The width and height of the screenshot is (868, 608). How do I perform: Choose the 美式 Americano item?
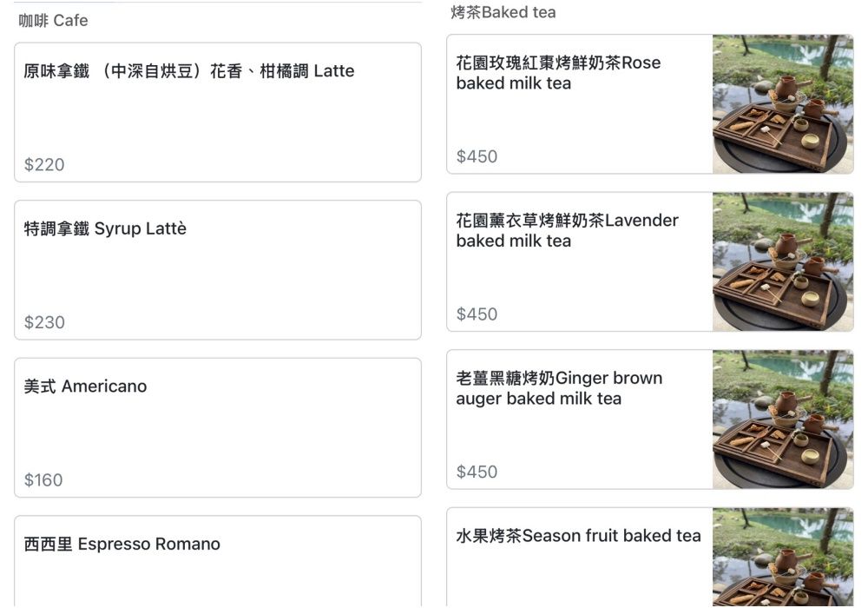pyautogui.click(x=85, y=387)
